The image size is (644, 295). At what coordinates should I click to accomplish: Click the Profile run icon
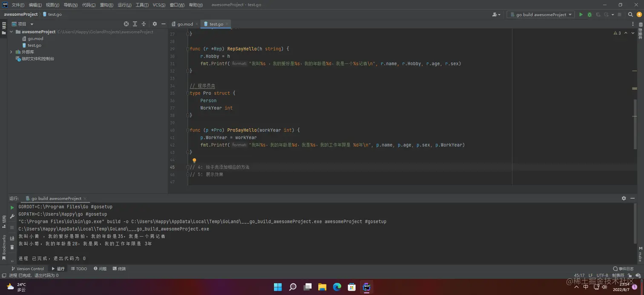(x=606, y=14)
